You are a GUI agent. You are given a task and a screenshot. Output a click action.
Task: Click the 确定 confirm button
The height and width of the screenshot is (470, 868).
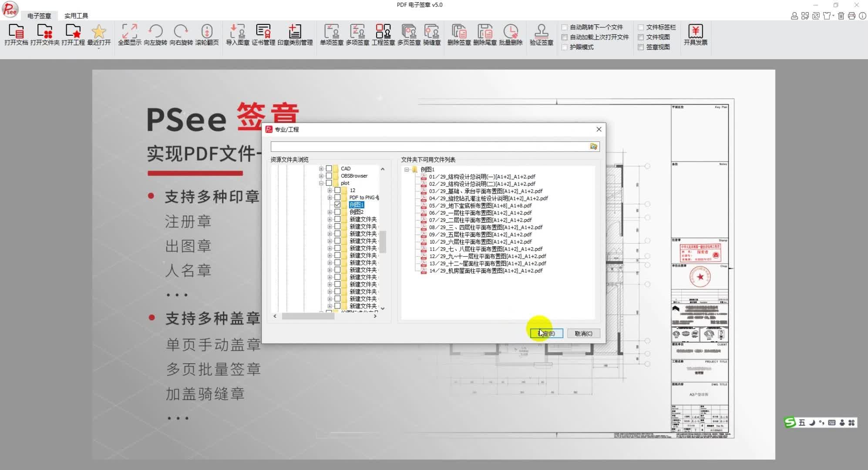pyautogui.click(x=547, y=333)
